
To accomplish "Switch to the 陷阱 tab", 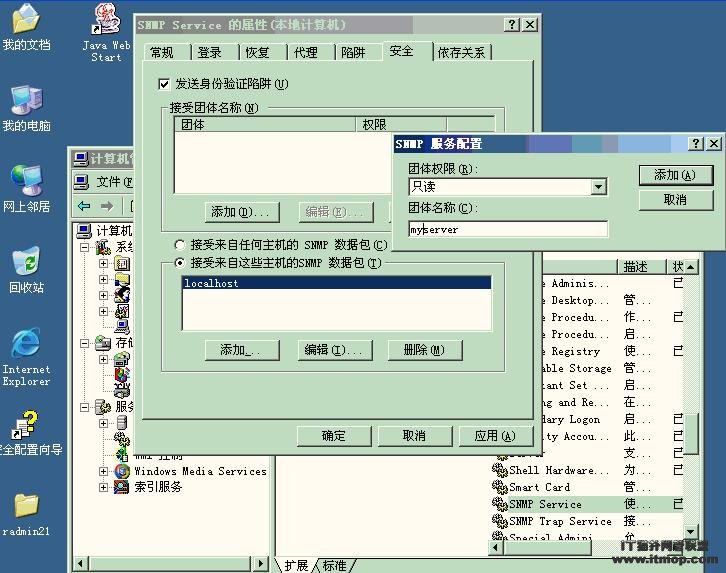I will pos(353,52).
